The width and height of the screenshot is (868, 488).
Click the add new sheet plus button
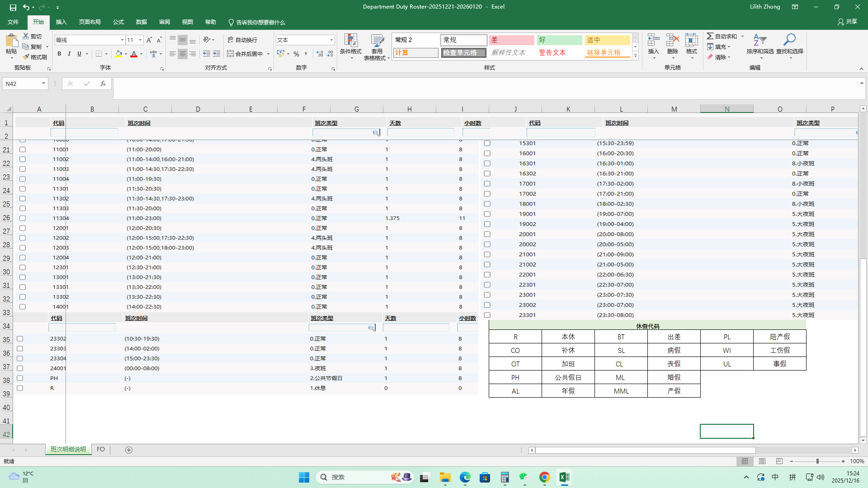[129, 450]
